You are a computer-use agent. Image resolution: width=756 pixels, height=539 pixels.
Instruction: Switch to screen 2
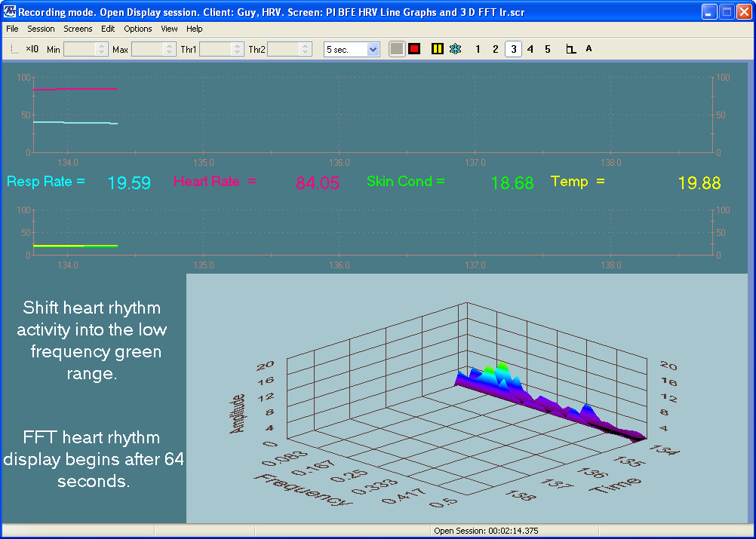click(495, 49)
